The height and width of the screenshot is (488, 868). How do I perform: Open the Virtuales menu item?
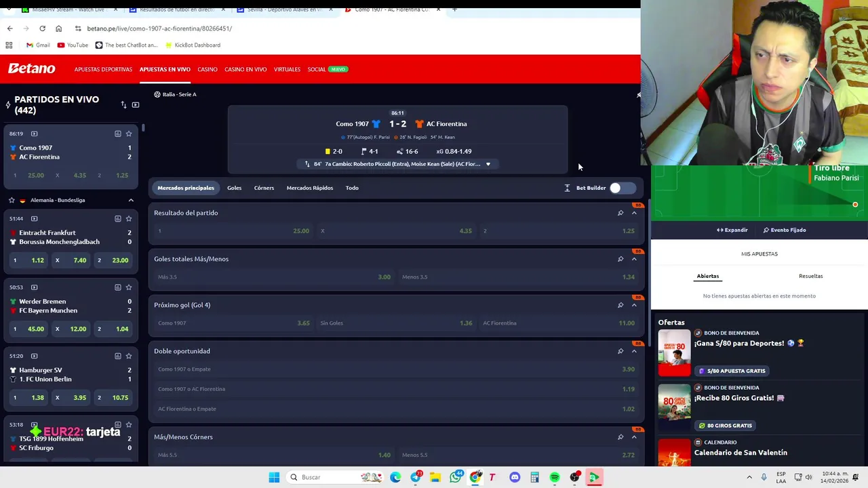pos(287,69)
